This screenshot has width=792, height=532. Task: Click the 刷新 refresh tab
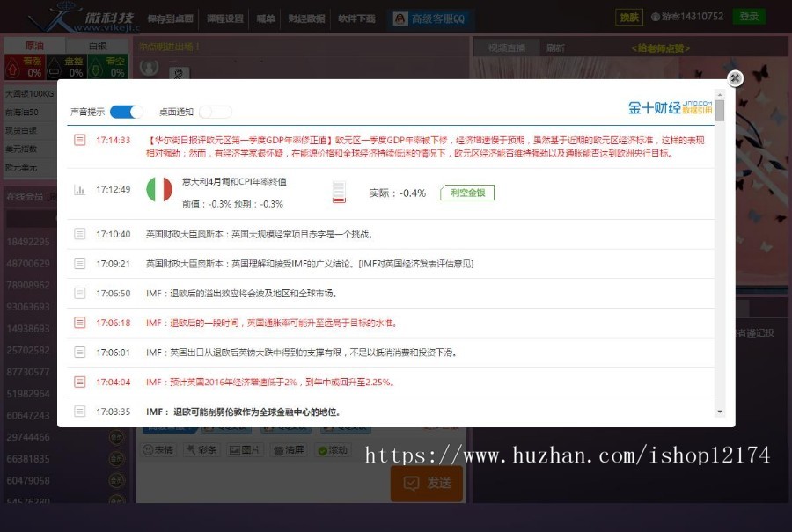coord(555,48)
